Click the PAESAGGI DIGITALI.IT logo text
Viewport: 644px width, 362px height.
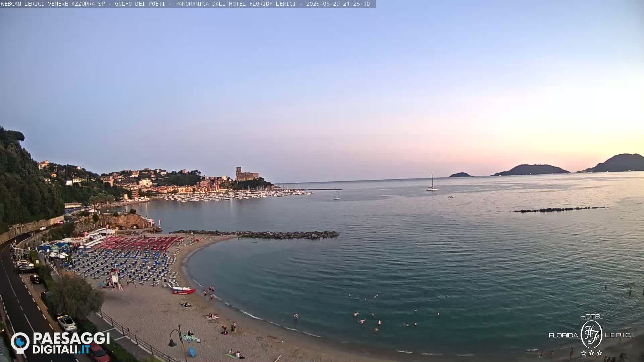[71, 343]
